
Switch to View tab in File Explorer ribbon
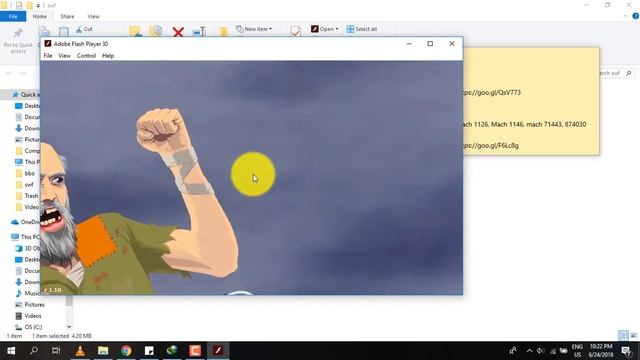tap(93, 16)
